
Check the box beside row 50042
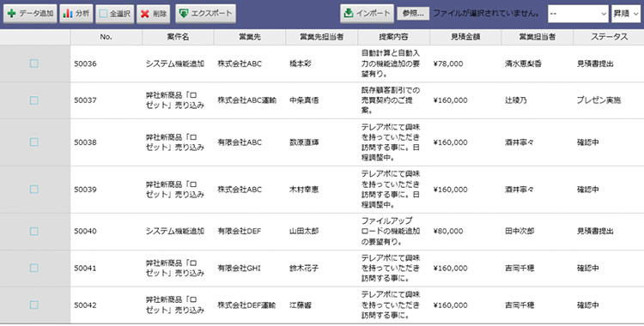34,305
